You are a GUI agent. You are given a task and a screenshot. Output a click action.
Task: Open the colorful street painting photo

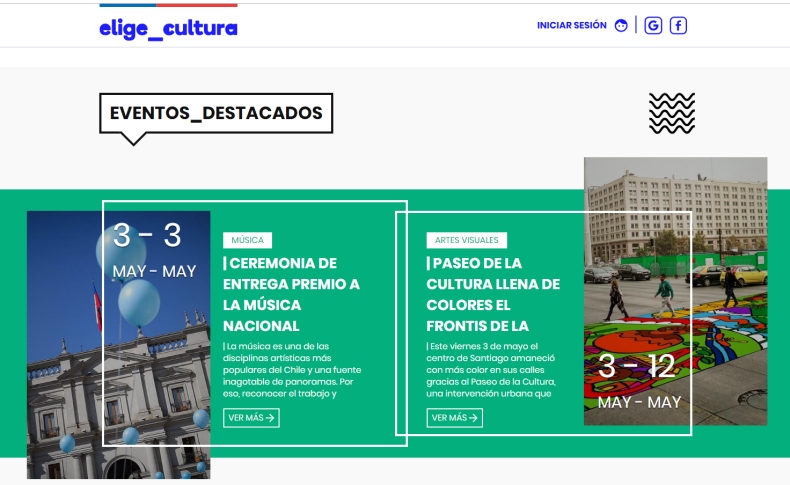tap(676, 291)
